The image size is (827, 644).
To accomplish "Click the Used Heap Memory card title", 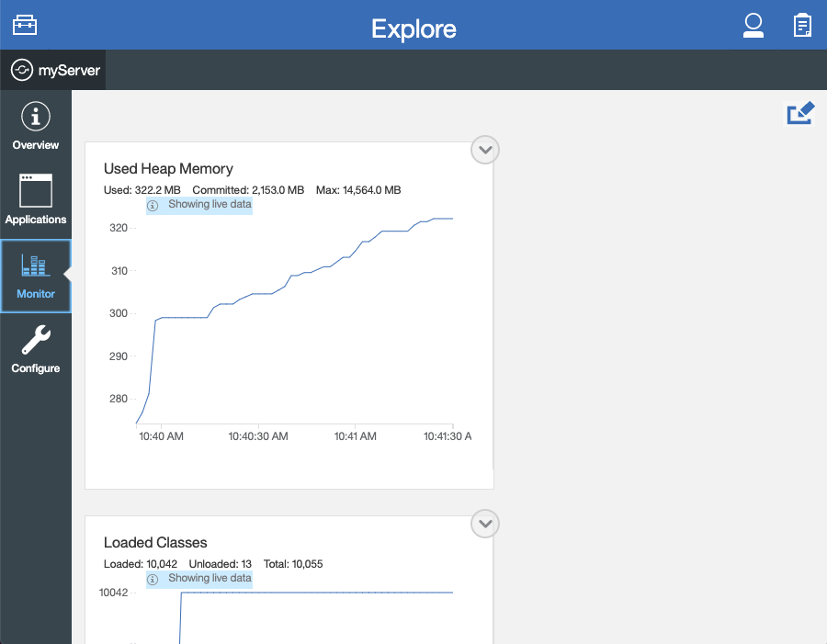I will pyautogui.click(x=168, y=168).
